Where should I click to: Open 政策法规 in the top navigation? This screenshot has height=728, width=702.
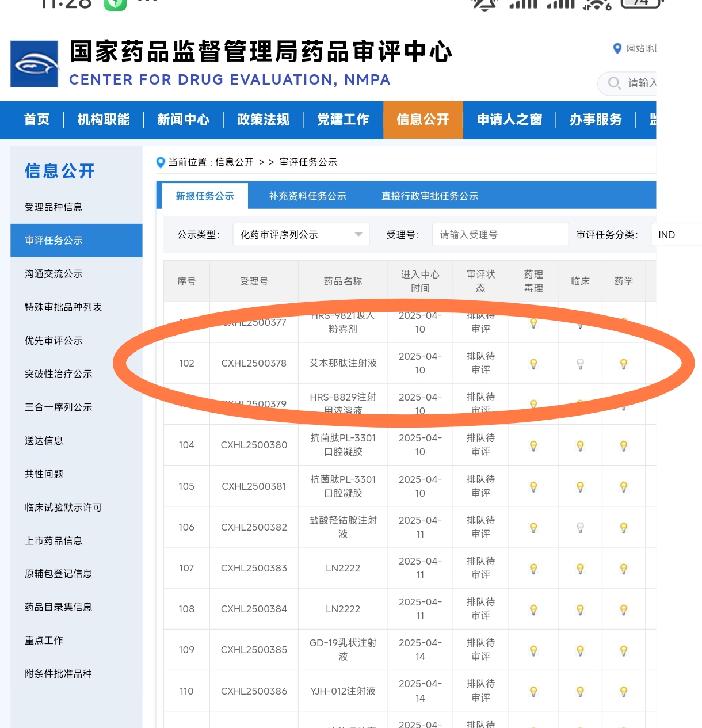pos(264,120)
